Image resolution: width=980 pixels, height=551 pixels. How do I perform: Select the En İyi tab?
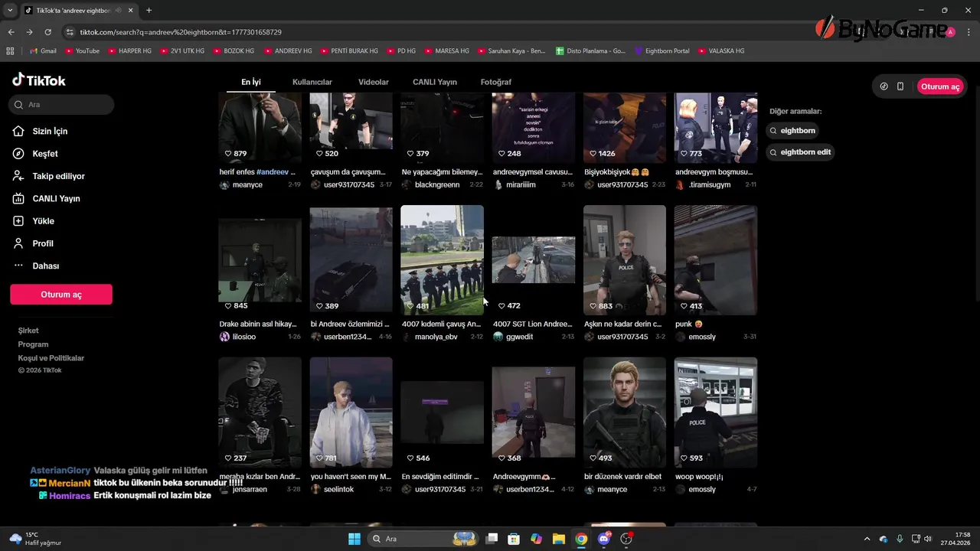(251, 82)
